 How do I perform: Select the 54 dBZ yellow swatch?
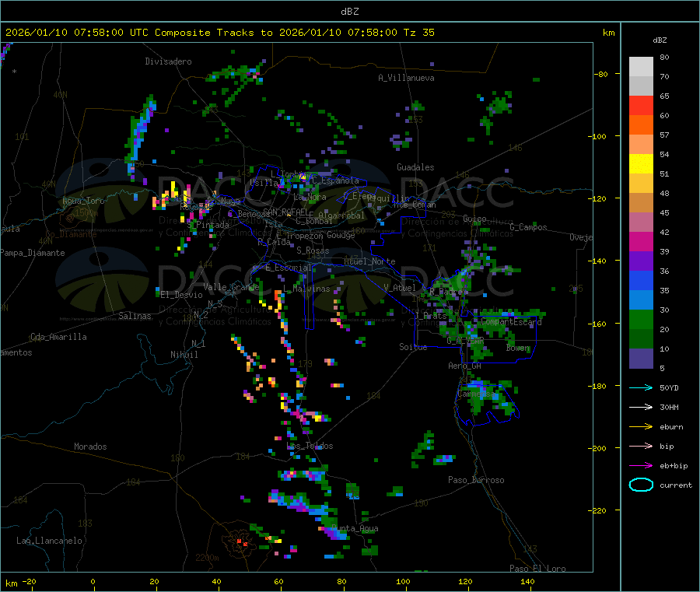coord(641,164)
